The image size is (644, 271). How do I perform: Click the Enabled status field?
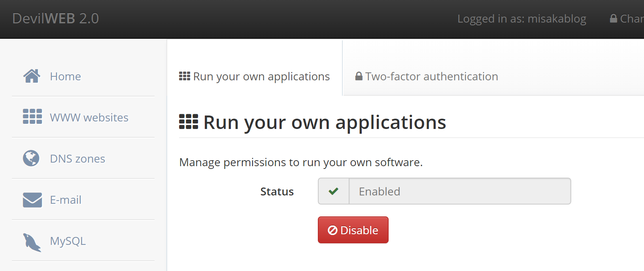tap(459, 191)
